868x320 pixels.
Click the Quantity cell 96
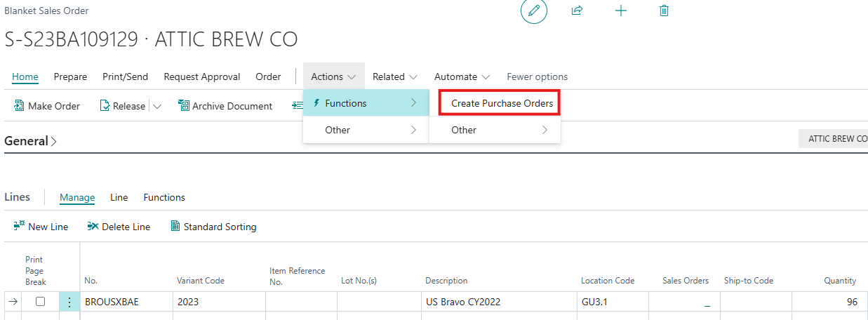pos(829,302)
